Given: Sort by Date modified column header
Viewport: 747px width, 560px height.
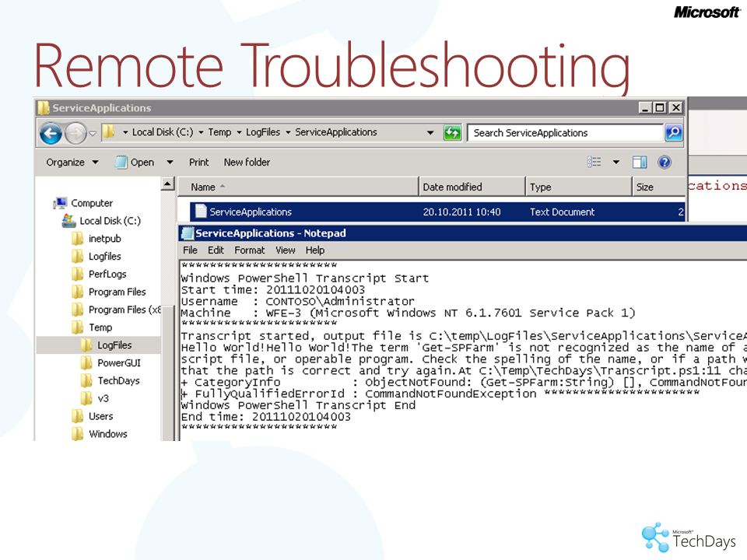Looking at the screenshot, I should [472, 187].
